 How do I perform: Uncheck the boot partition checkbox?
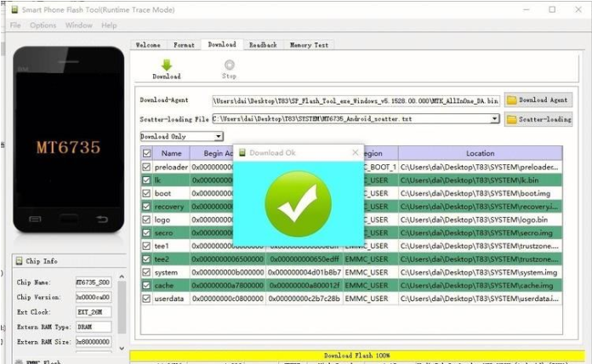[147, 193]
